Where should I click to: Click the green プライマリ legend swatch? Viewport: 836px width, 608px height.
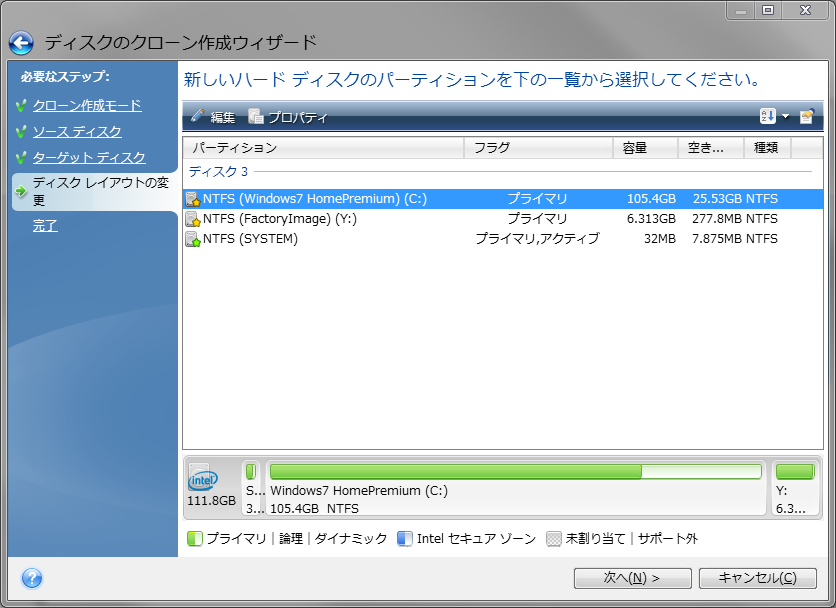(195, 539)
